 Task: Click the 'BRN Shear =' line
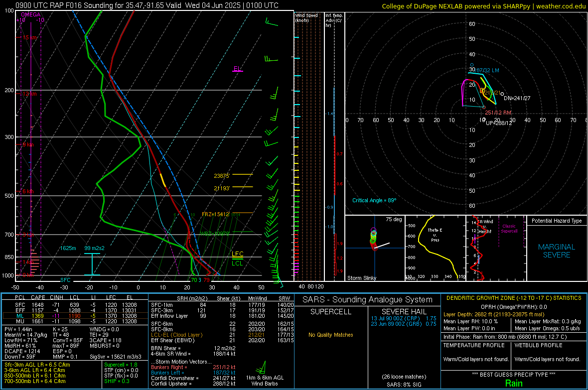point(193,348)
